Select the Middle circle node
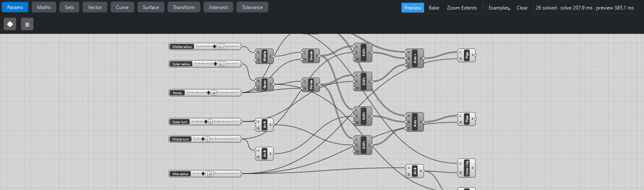The height and width of the screenshot is (190, 644). pyautogui.click(x=265, y=56)
